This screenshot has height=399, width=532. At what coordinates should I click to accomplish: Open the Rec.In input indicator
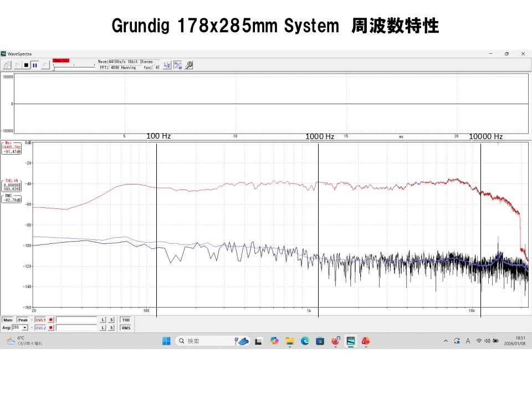pos(61,61)
